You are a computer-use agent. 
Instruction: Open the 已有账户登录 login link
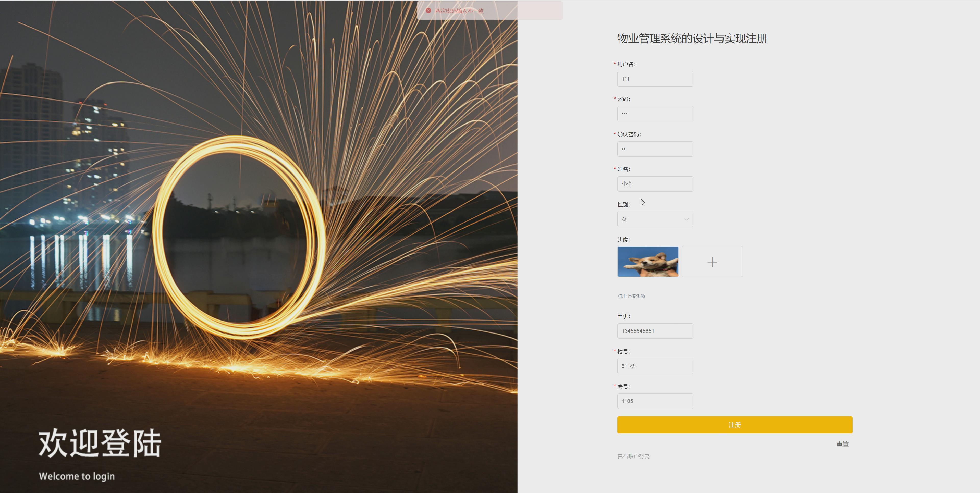click(x=633, y=457)
